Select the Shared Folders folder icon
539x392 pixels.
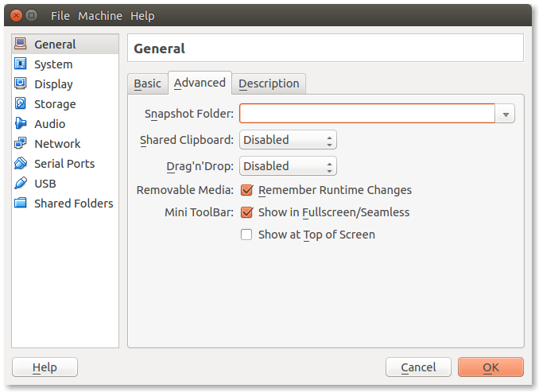pyautogui.click(x=21, y=204)
